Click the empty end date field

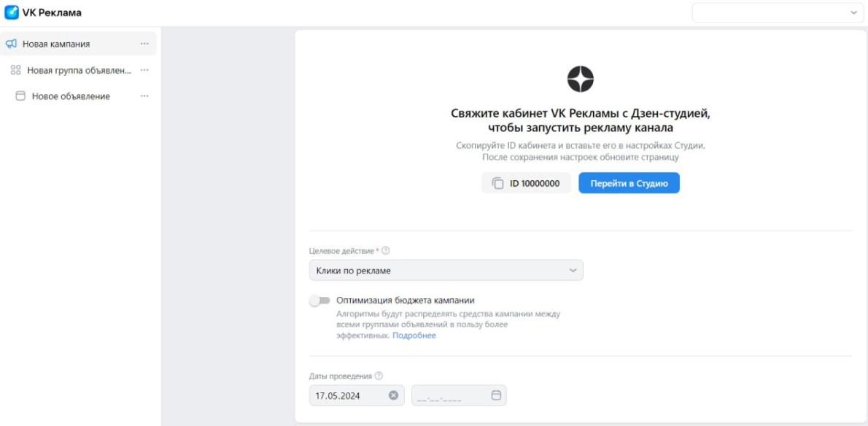tap(459, 395)
